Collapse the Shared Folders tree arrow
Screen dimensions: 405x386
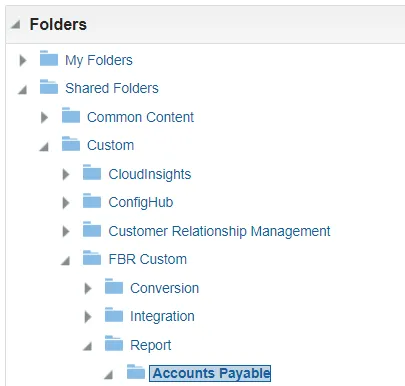coord(22,90)
